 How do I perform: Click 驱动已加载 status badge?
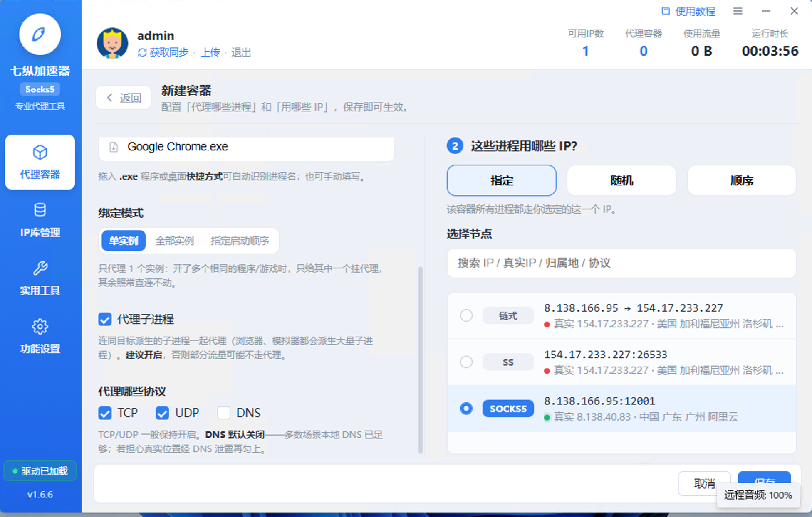pyautogui.click(x=40, y=471)
